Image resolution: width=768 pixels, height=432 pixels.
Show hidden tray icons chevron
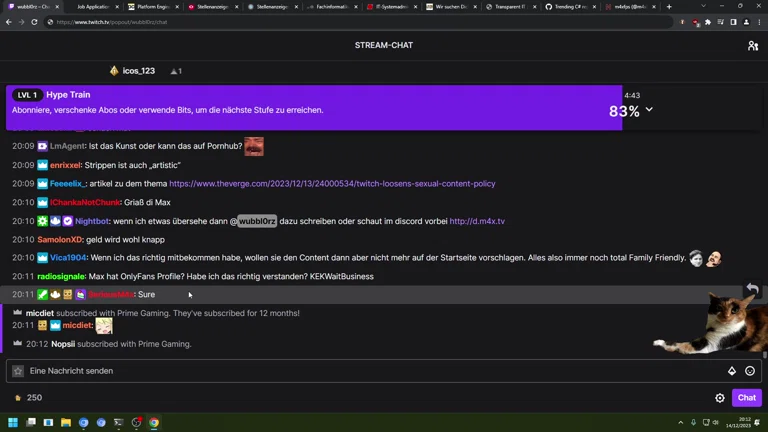point(681,422)
